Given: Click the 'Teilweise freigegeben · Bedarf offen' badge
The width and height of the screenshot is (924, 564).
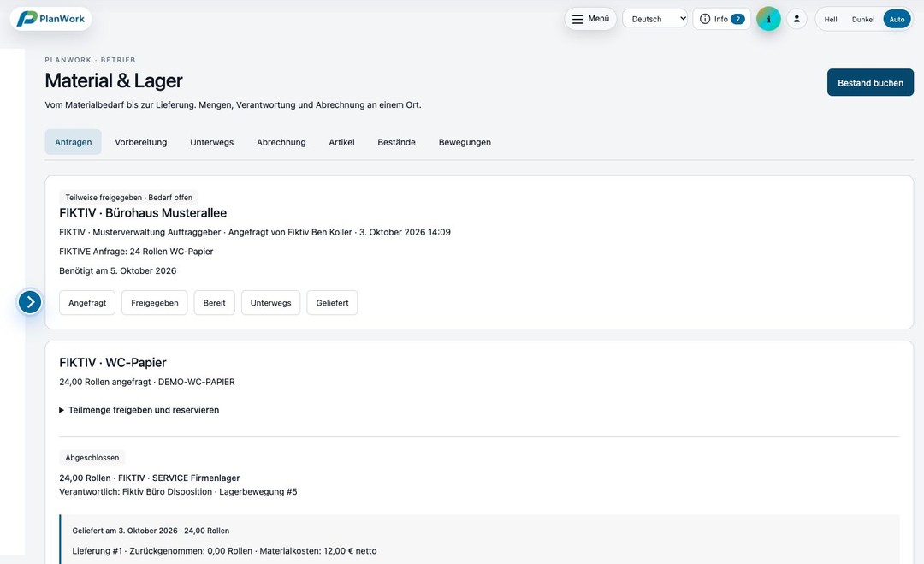Looking at the screenshot, I should (x=129, y=198).
